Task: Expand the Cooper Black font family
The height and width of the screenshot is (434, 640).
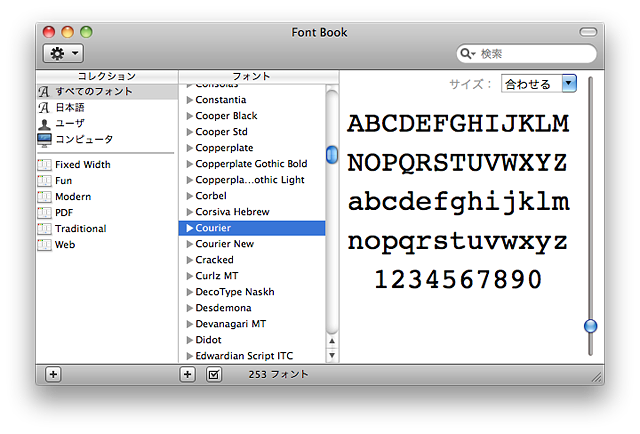Action: (x=189, y=116)
